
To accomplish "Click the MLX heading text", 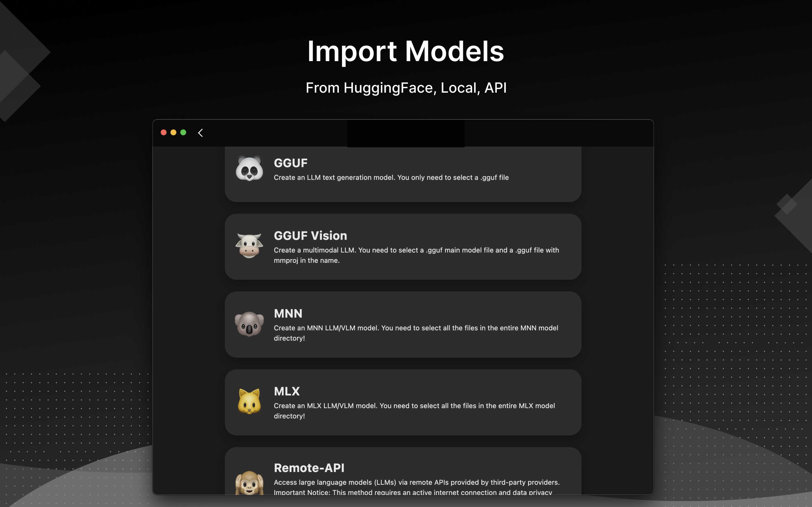I will [286, 391].
